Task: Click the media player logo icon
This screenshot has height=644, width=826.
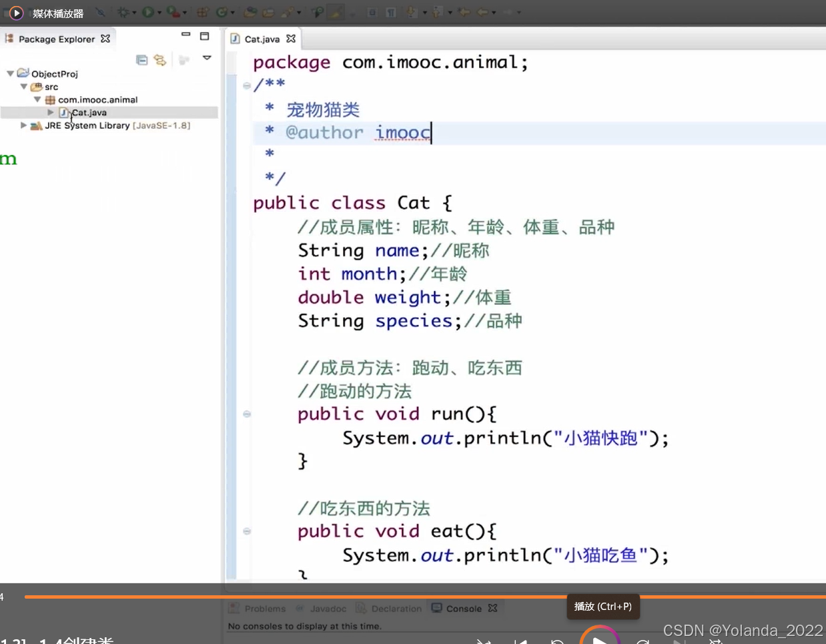Action: pos(16,13)
